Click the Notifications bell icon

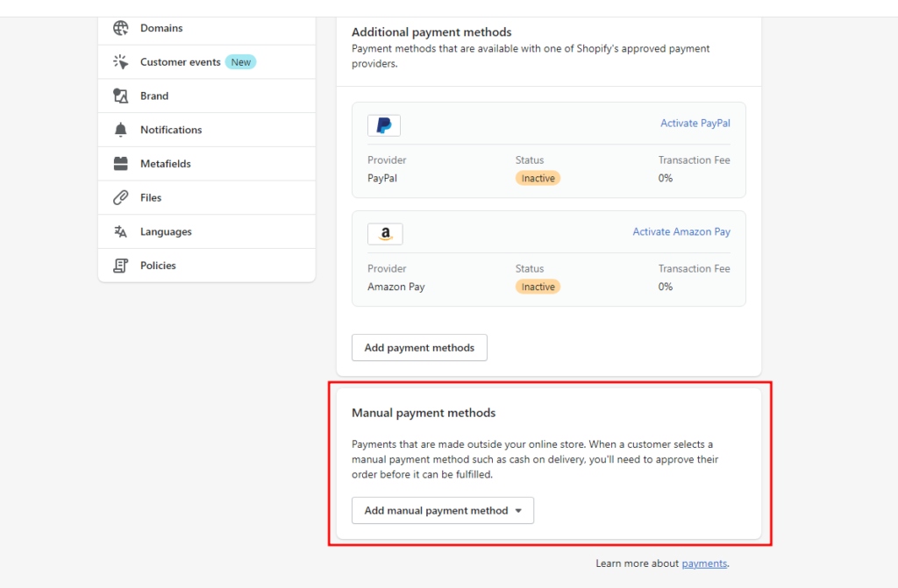(121, 130)
